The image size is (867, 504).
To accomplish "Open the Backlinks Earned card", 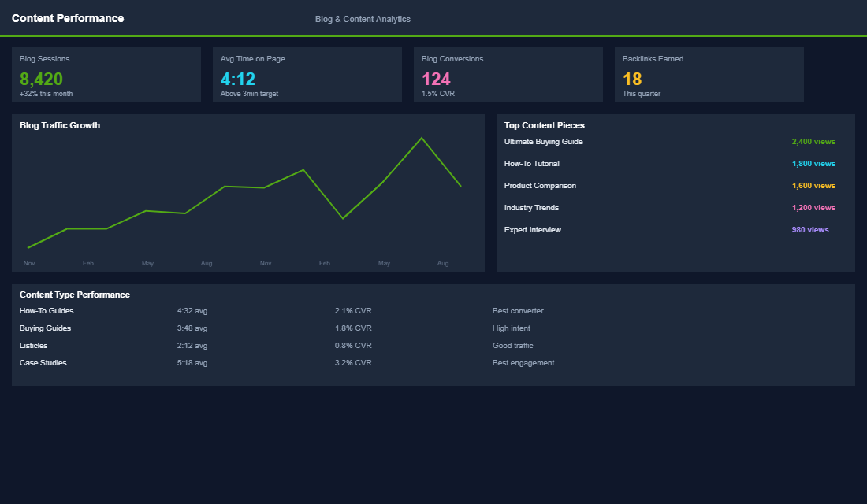I will coord(709,75).
